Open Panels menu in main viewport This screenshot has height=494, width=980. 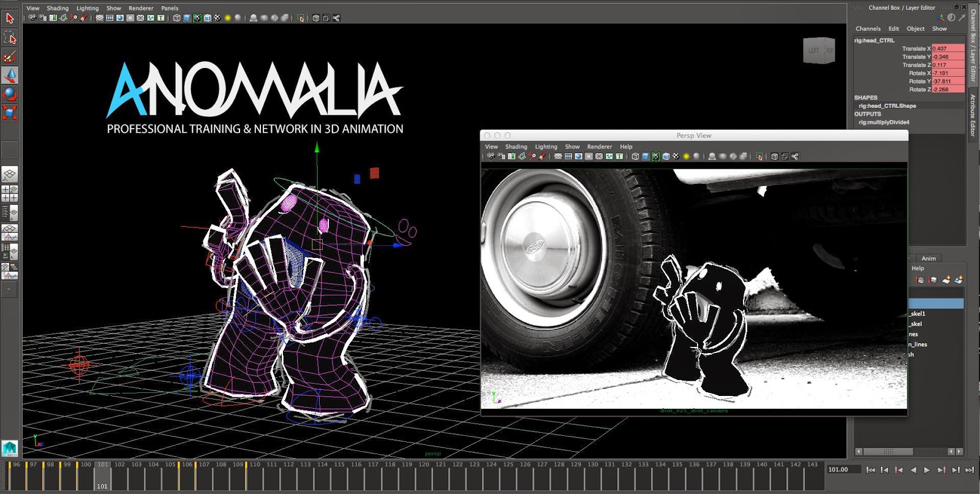170,9
